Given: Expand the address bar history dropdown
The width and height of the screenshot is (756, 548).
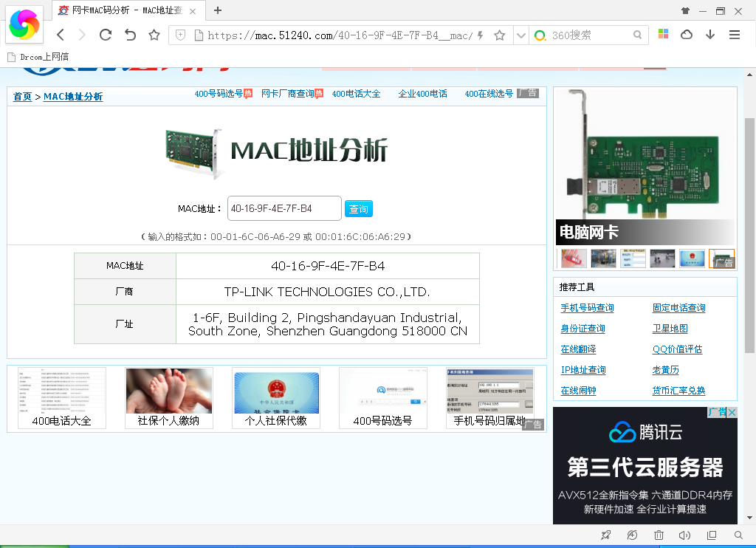Looking at the screenshot, I should 520,35.
